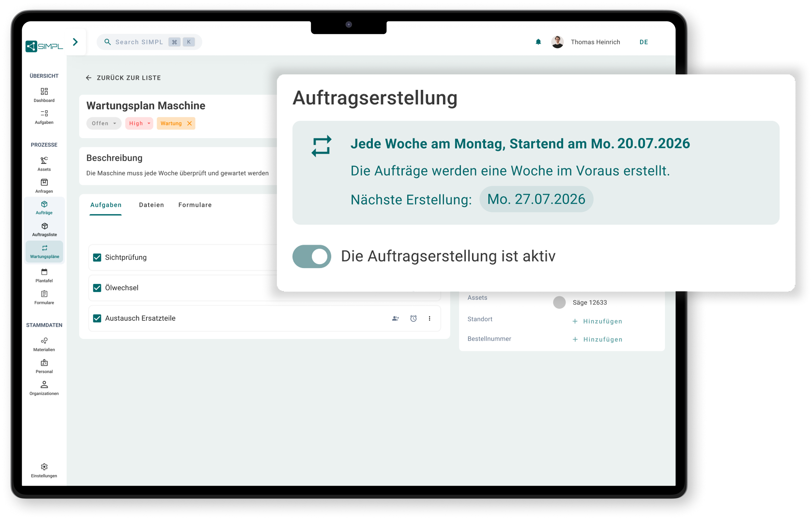Open Aufgaben in sidebar
Viewport: 812px width, 520px height.
click(44, 117)
